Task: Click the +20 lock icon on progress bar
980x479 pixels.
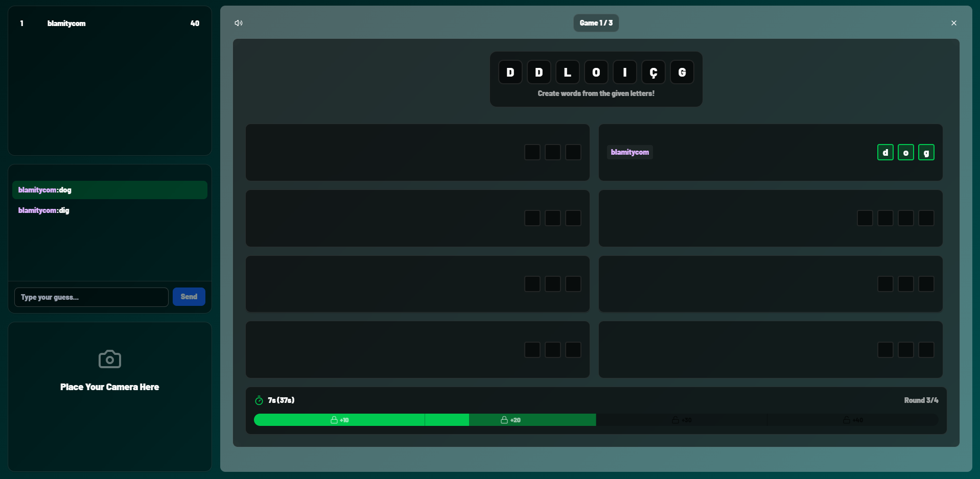Action: (504, 420)
